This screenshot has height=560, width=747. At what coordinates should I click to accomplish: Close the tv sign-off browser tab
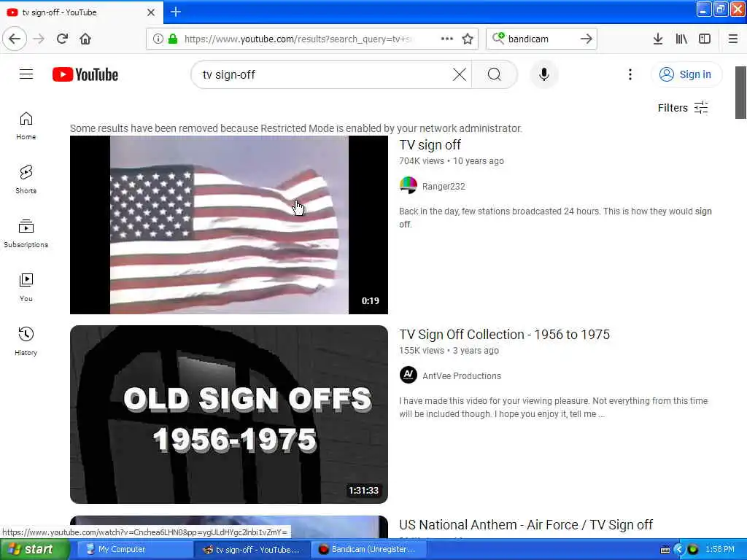click(x=151, y=12)
